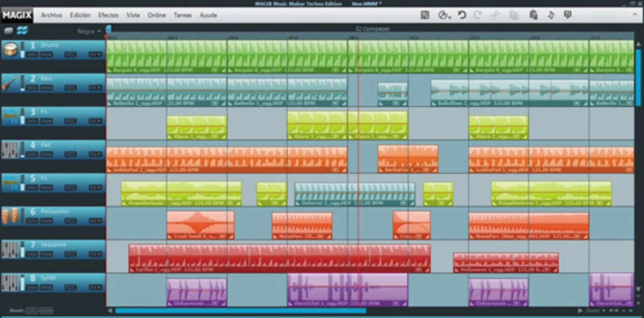This screenshot has height=318, width=644.
Task: Select the orange Crash Swell clip on Percussion track
Action: [201, 225]
